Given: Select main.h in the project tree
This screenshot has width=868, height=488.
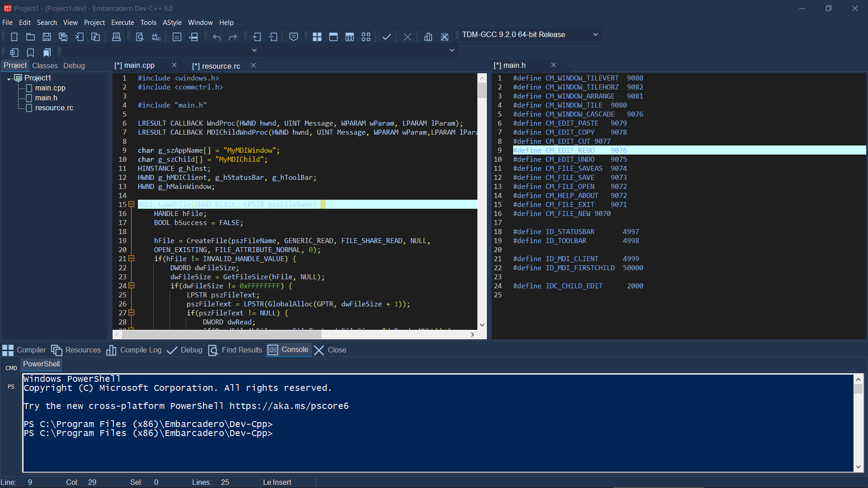Looking at the screenshot, I should pos(46,98).
